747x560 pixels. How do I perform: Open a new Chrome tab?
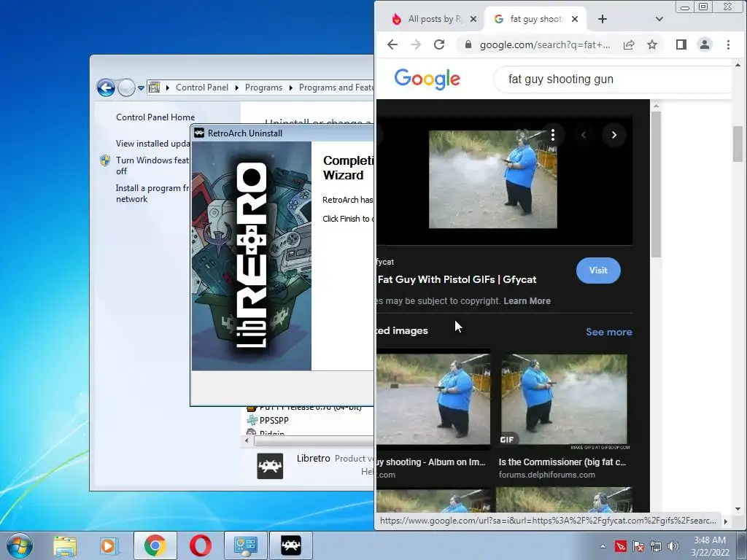(x=602, y=19)
